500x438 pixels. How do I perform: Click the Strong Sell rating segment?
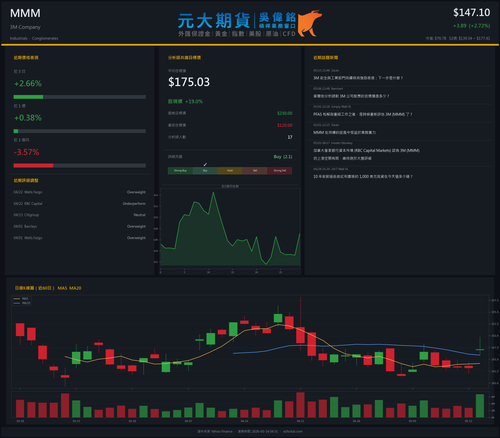coord(280,171)
